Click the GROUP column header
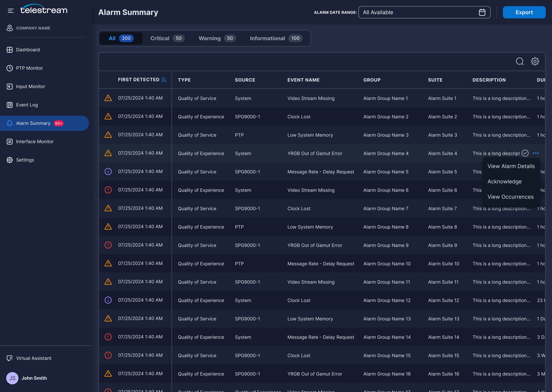Viewport: 552px width, 392px height. 372,80
